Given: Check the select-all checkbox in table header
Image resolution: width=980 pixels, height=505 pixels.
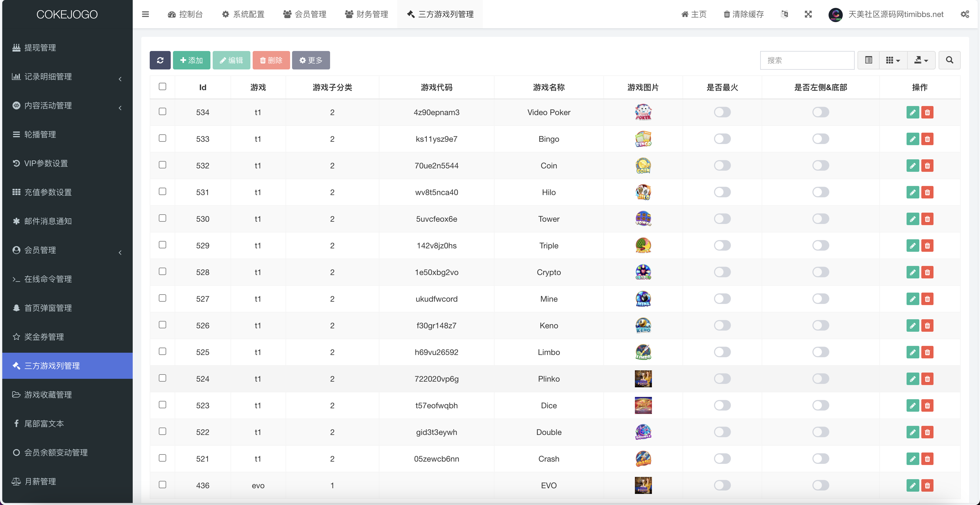Looking at the screenshot, I should point(162,87).
